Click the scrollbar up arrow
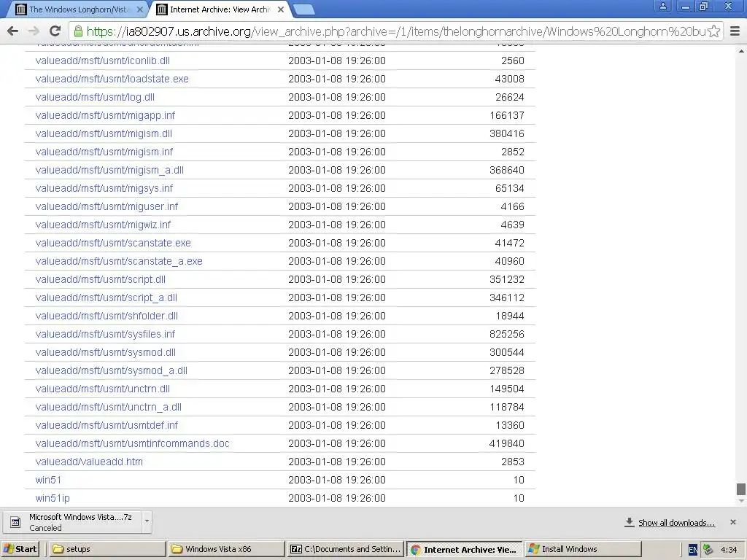 (741, 50)
